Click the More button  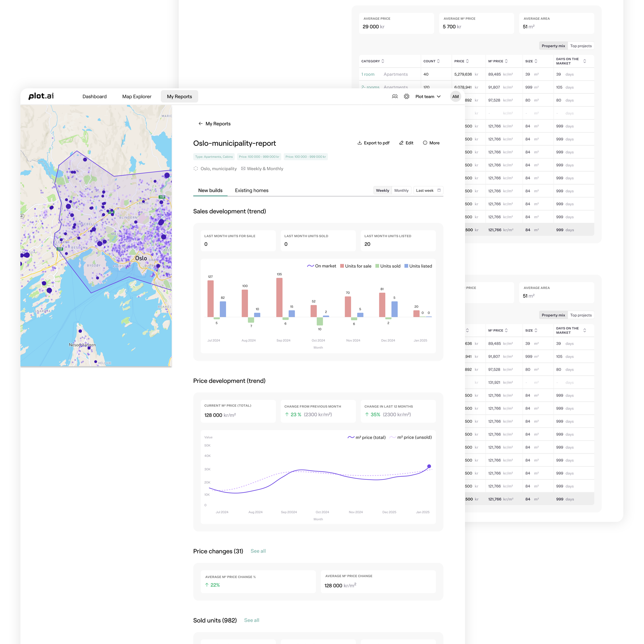431,143
